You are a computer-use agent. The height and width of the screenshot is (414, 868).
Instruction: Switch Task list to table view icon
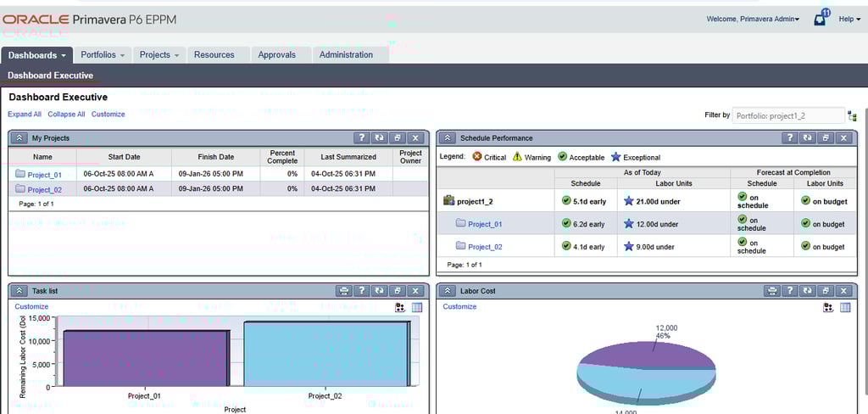[x=417, y=308]
